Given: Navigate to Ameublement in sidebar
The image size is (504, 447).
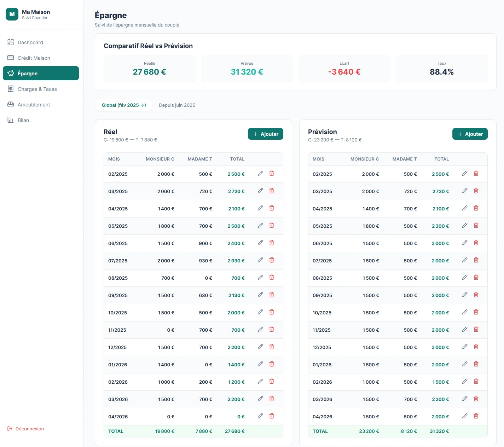Looking at the screenshot, I should (34, 105).
